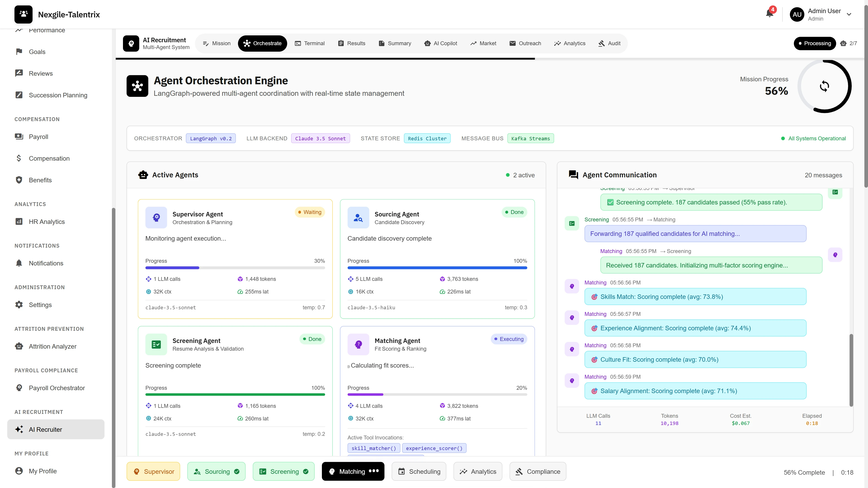Screen dimensions: 868x488
Task: Open the AI Copilot tab icon
Action: [427, 43]
